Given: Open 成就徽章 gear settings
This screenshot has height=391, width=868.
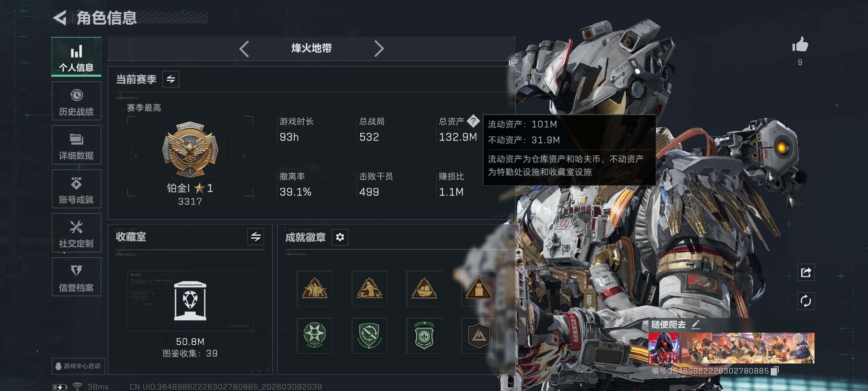Looking at the screenshot, I should [x=340, y=237].
